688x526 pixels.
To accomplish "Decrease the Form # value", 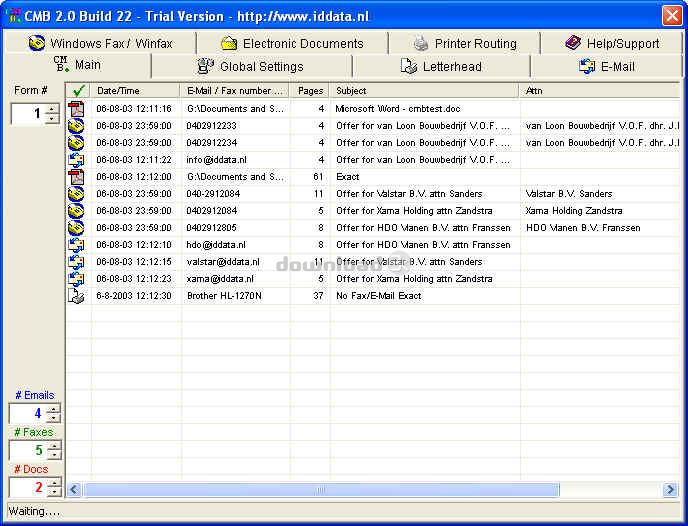I will [x=52, y=118].
